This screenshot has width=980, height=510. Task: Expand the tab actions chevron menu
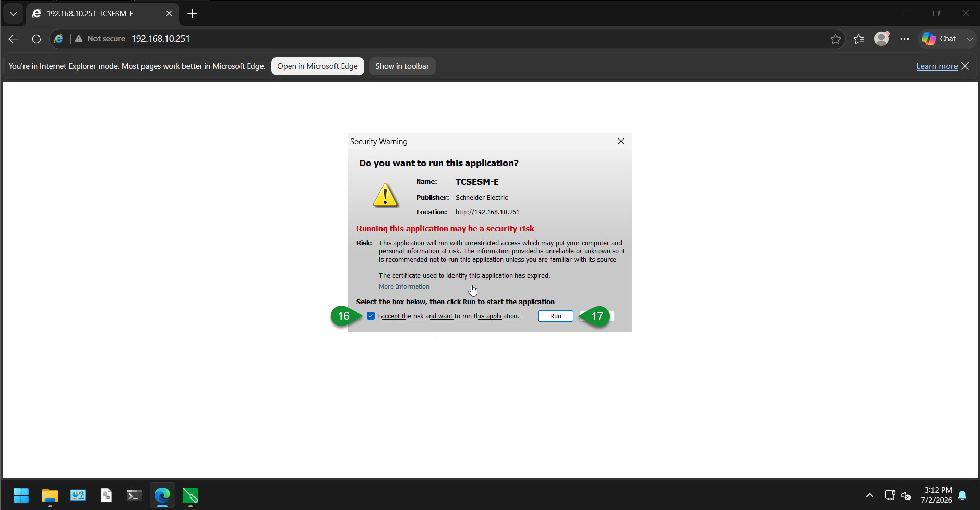[14, 14]
